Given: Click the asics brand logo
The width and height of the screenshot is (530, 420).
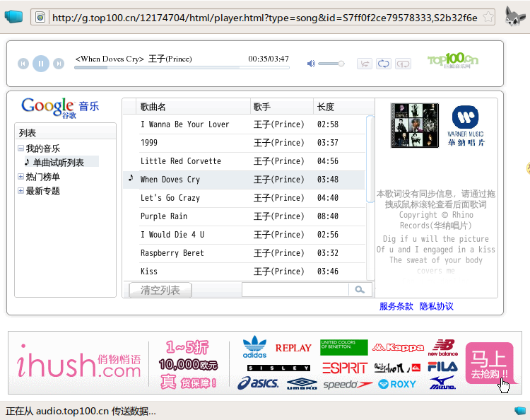Looking at the screenshot, I should point(258,383).
